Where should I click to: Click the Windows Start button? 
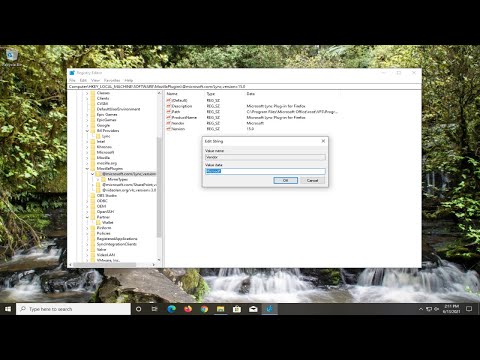point(8,309)
